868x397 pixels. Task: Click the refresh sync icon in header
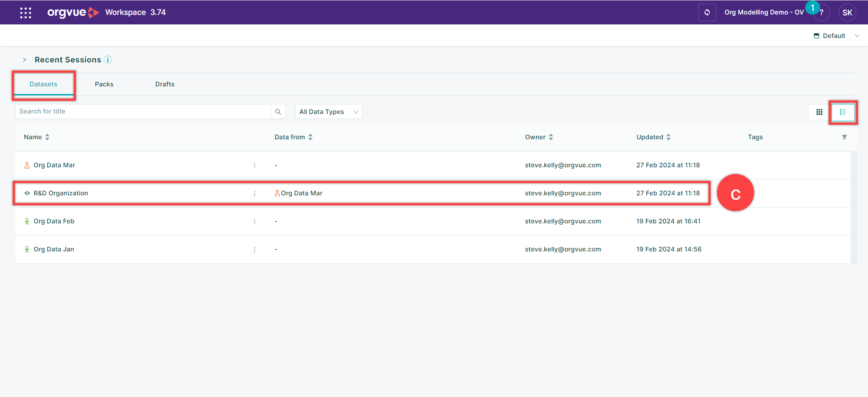[707, 12]
